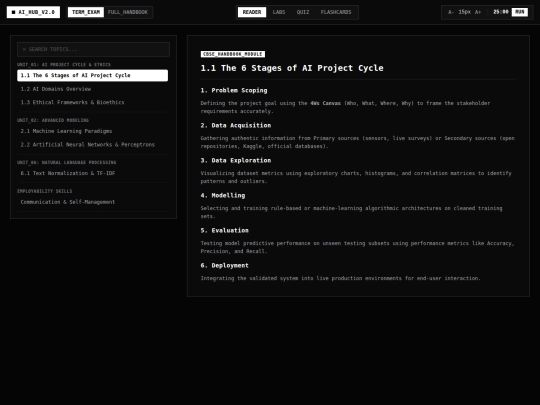This screenshot has width=540, height=405.
Task: Start the timer with RUN button
Action: (520, 12)
